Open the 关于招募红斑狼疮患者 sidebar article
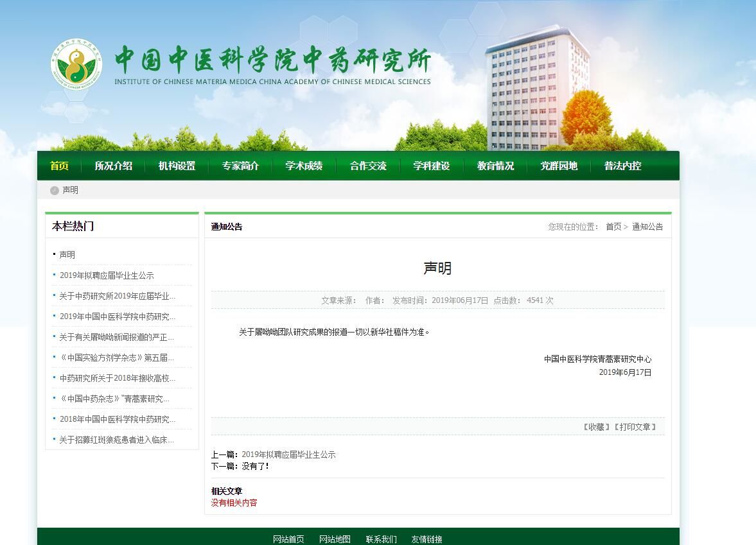 (x=116, y=440)
